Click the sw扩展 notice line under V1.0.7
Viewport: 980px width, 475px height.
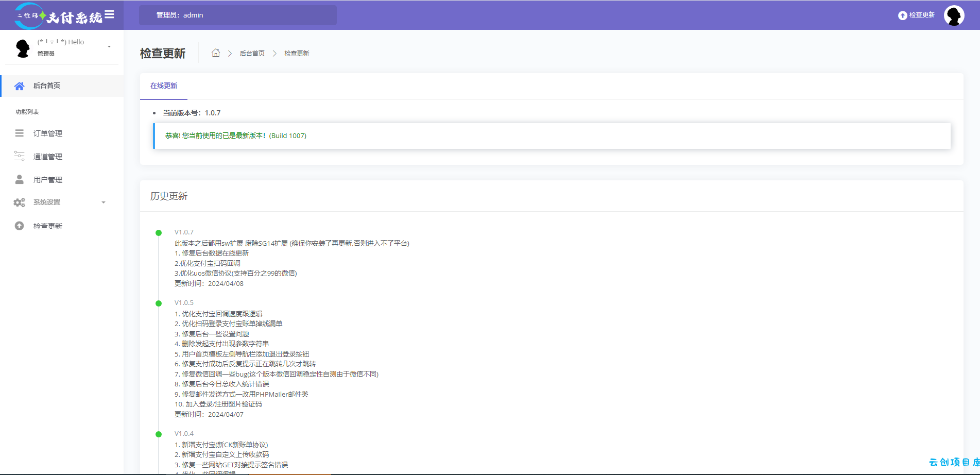(291, 243)
